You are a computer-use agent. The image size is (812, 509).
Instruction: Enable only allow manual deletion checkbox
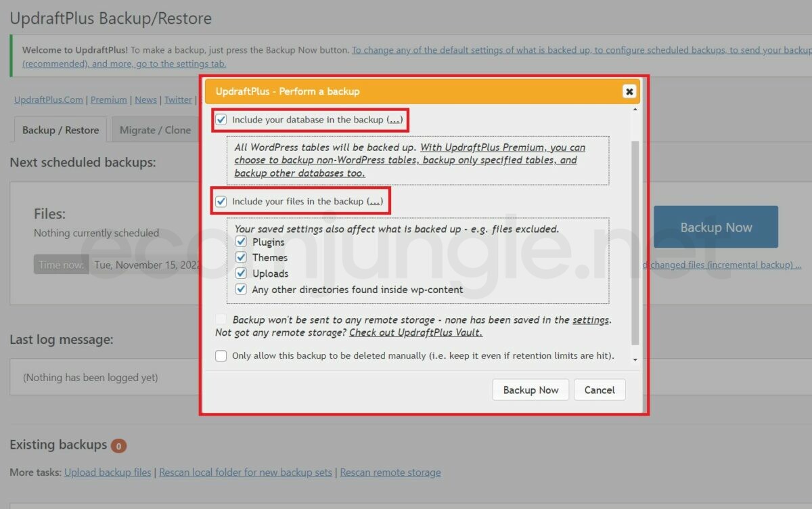pyautogui.click(x=221, y=355)
